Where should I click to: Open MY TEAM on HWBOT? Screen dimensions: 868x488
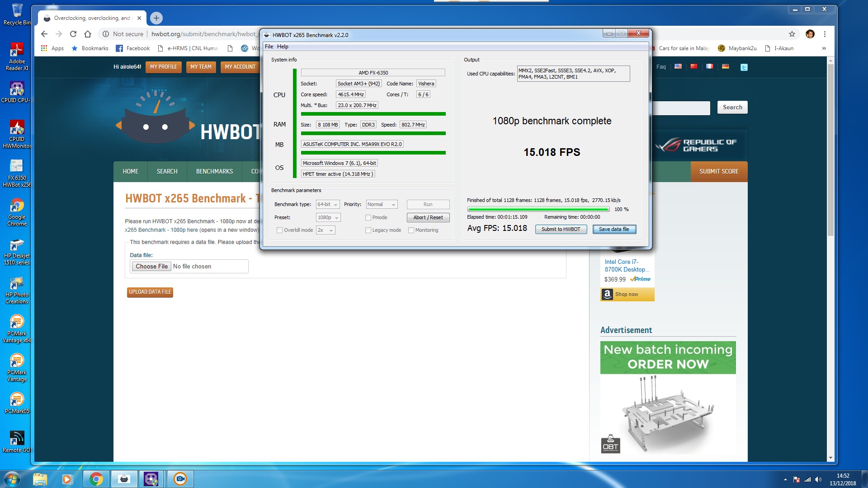pos(201,67)
